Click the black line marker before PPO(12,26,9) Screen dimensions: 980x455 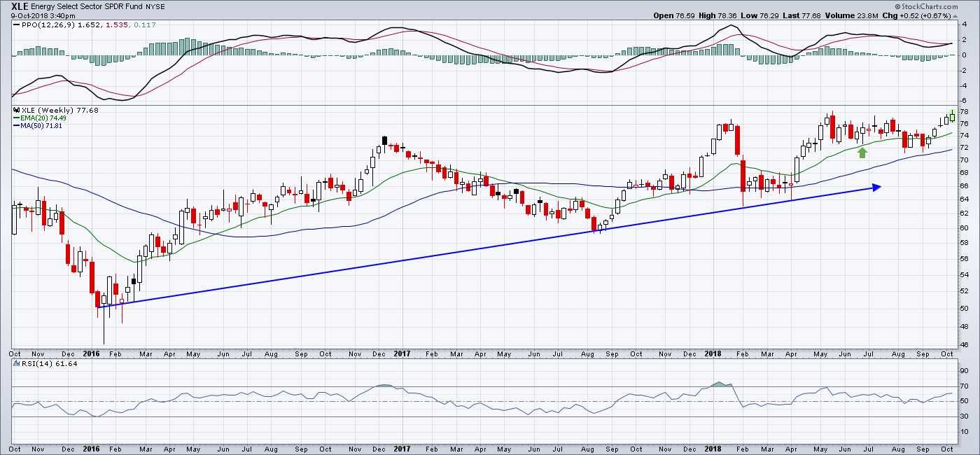(x=15, y=25)
